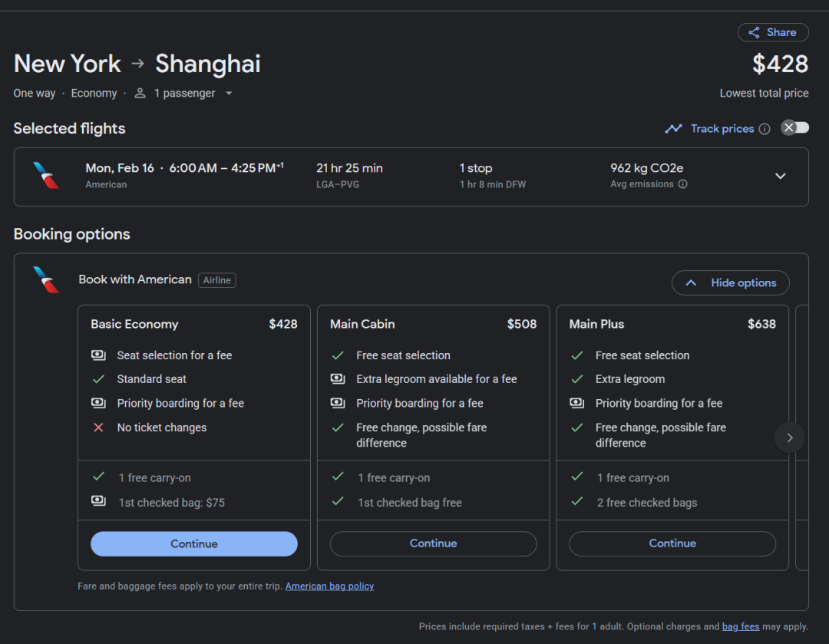Continue with Basic Economy fare
Screen dimensions: 829x644
tap(193, 543)
